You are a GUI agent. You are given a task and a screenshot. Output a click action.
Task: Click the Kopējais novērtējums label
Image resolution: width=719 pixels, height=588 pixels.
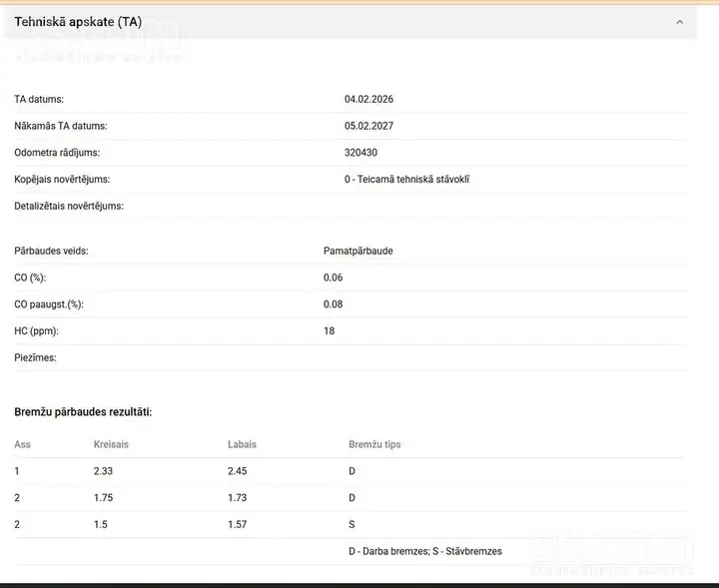point(62,180)
